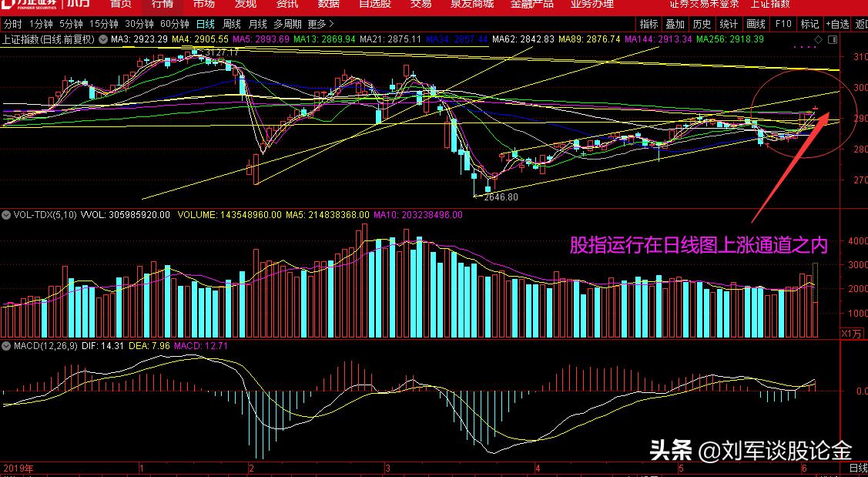Image resolution: width=868 pixels, height=477 pixels.
Task: Click the 标记 mark button
Action: click(809, 24)
